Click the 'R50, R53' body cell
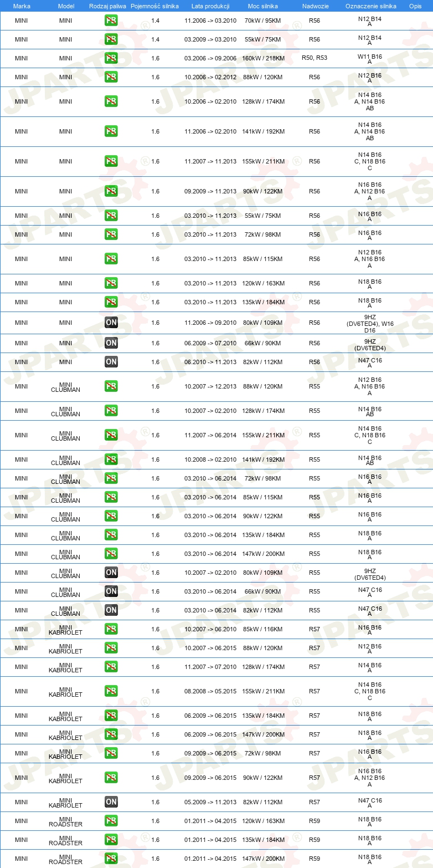The width and height of the screenshot is (433, 868). (315, 58)
